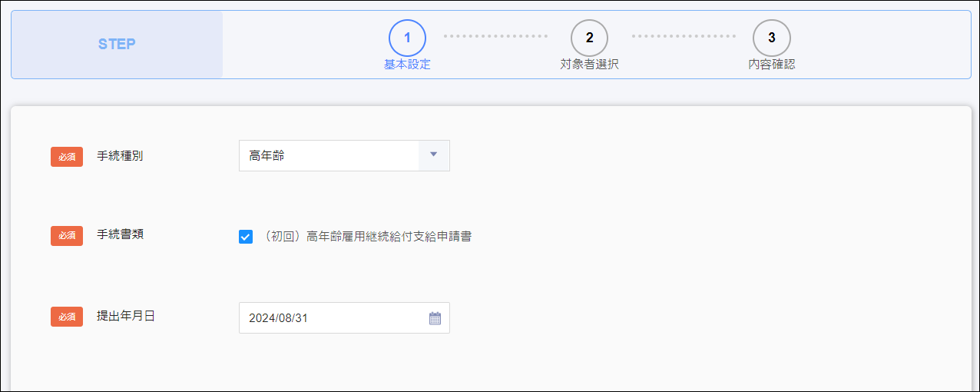The image size is (980, 392).
Task: Select step 3 circle 内容確認
Action: 772,38
